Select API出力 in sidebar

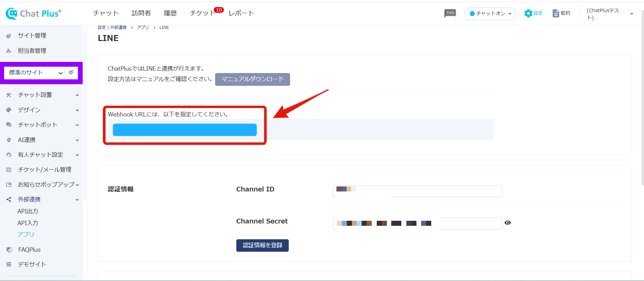(x=28, y=211)
